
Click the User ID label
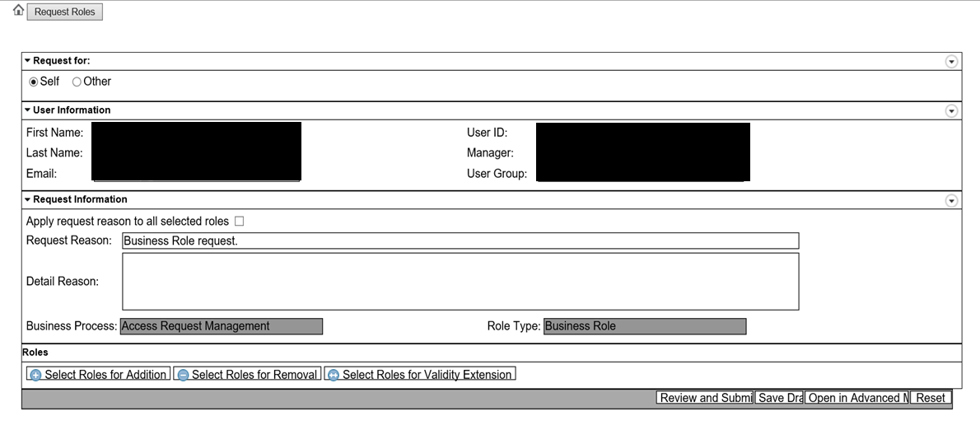487,133
